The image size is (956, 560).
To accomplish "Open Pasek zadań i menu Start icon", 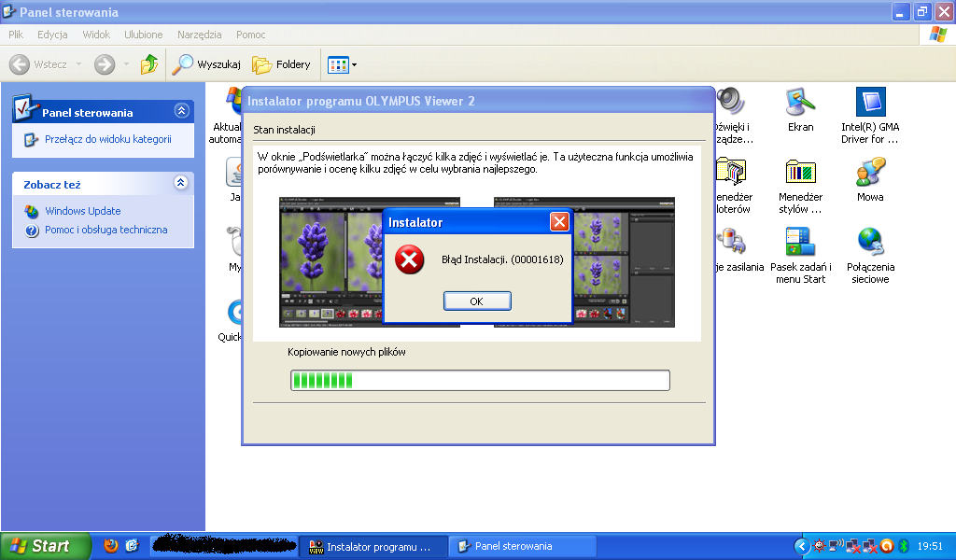I will point(800,243).
